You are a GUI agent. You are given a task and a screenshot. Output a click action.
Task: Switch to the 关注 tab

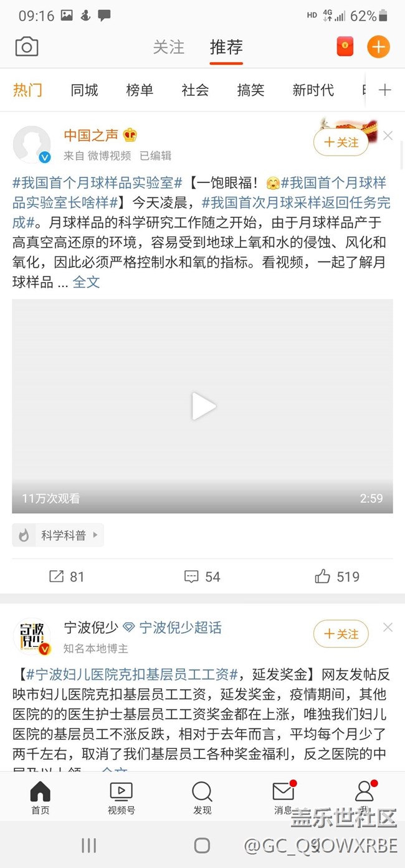coord(169,47)
